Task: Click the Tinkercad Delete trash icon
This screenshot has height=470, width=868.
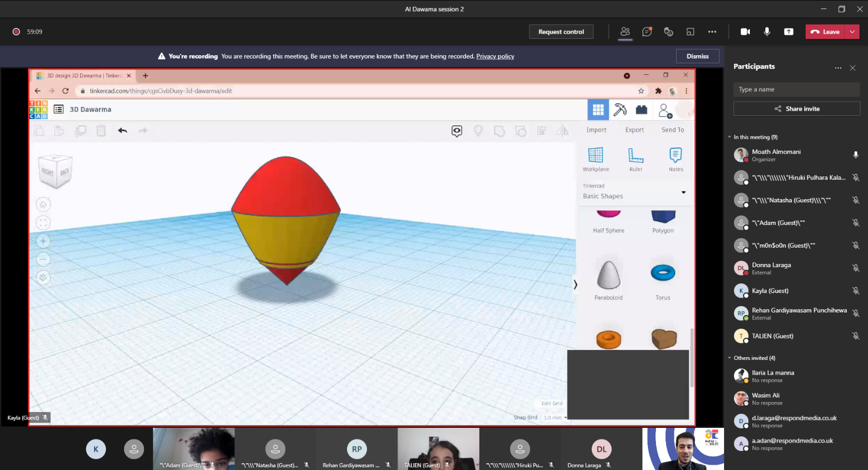Action: [101, 131]
